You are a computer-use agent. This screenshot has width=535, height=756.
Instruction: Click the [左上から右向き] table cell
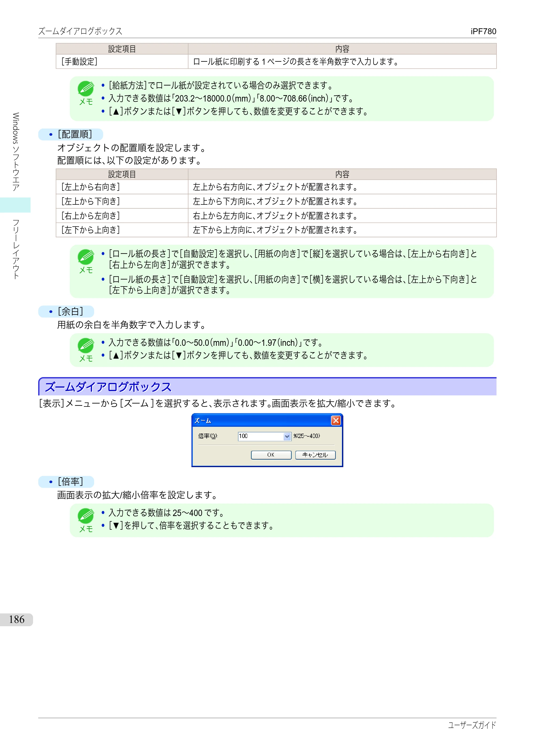(x=122, y=187)
